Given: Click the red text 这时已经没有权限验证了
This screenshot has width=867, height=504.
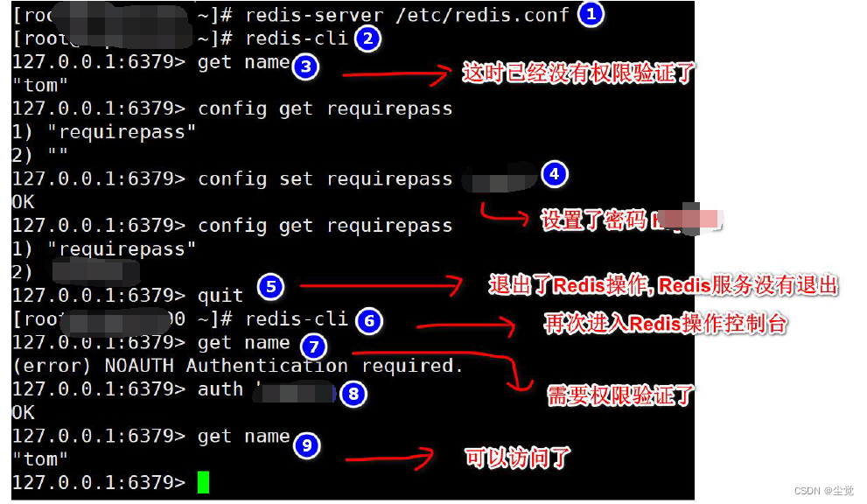Looking at the screenshot, I should click(577, 73).
